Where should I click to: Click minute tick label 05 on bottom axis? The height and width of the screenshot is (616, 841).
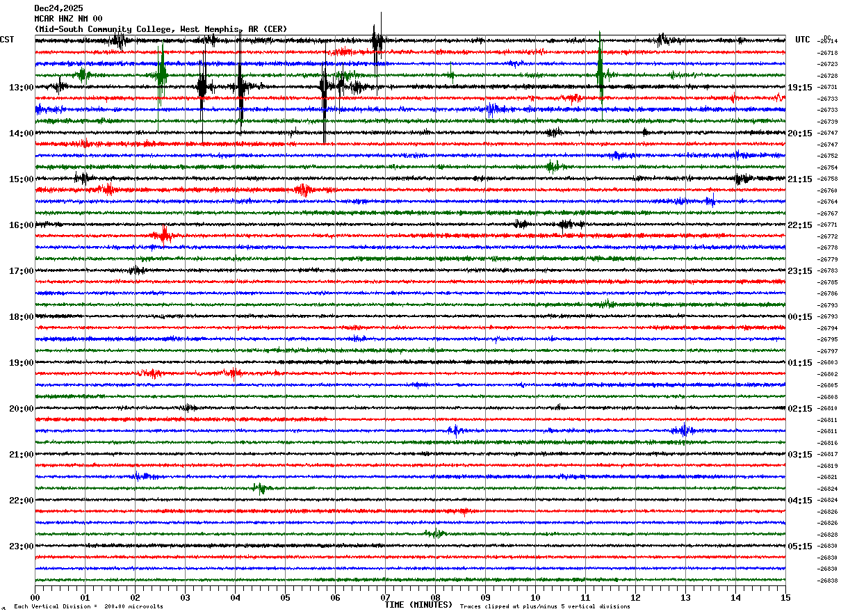coord(285,597)
